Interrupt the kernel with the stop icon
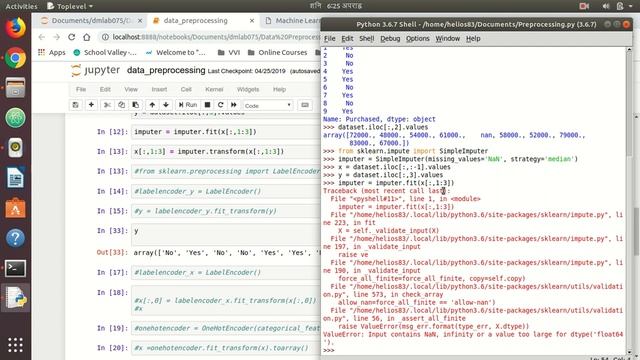This screenshot has height=360, width=640. click(x=207, y=105)
